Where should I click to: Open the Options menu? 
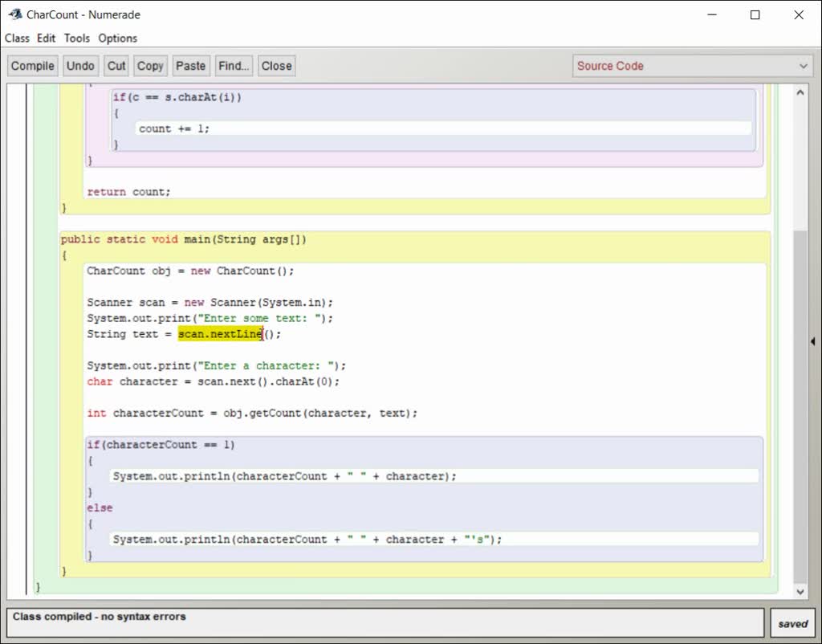(117, 38)
